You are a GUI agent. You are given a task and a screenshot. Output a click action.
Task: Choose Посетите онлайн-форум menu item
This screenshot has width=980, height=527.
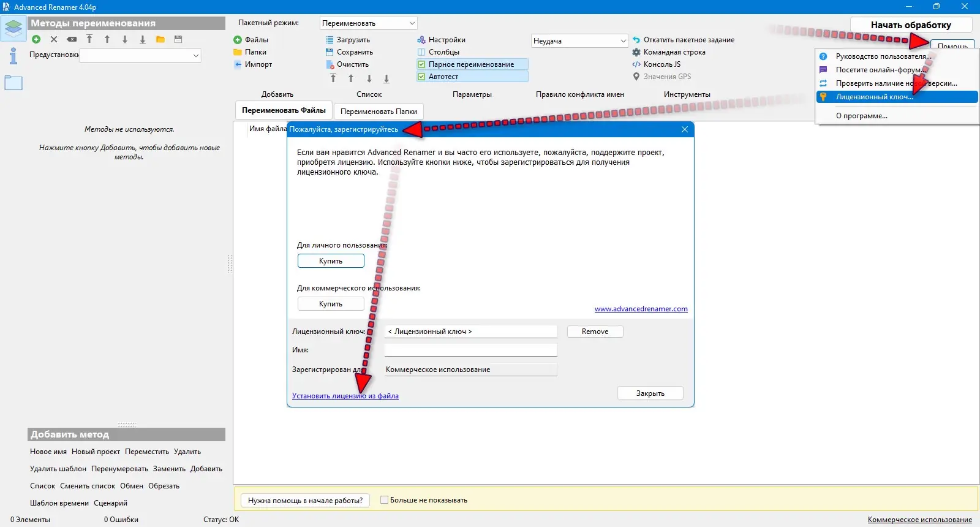(897, 70)
